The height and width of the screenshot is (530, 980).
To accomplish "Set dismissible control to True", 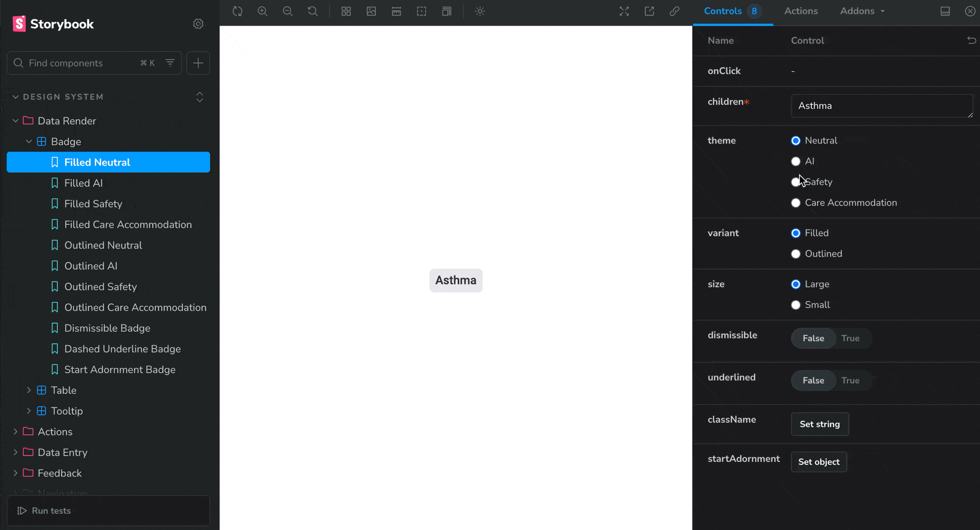I will pyautogui.click(x=851, y=338).
